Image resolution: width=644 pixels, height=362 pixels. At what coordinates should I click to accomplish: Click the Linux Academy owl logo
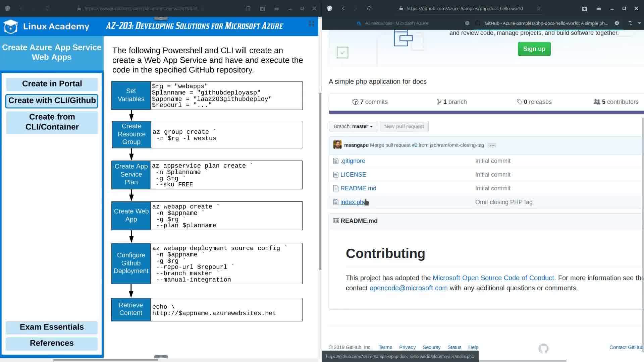click(x=11, y=26)
